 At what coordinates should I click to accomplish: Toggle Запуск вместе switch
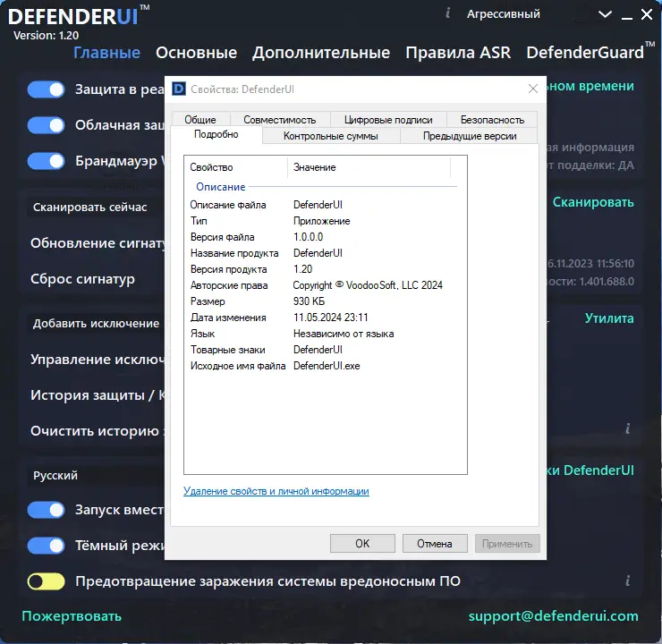pyautogui.click(x=46, y=510)
